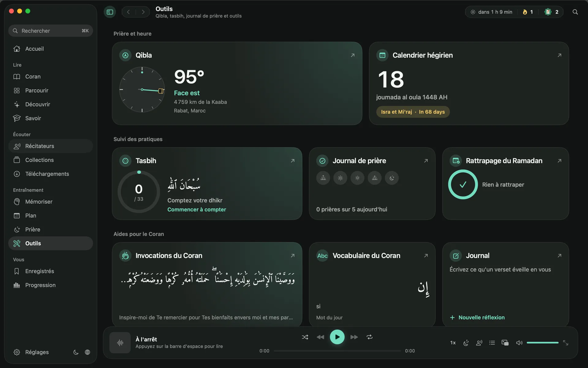Open language selector globe icon
Viewport: 588px width, 368px height.
pos(87,352)
